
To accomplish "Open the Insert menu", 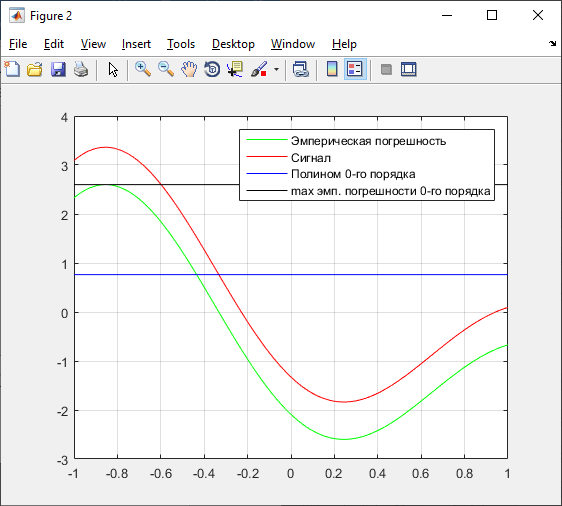I will [136, 44].
